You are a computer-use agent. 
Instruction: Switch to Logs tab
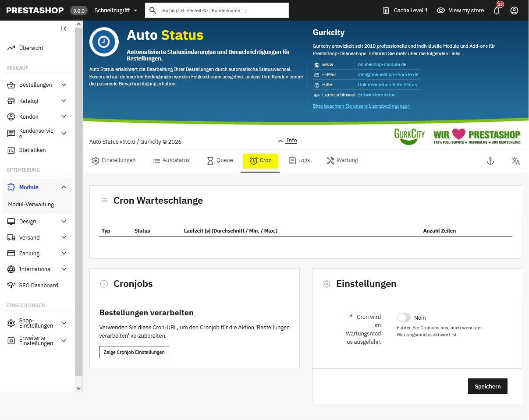(x=299, y=161)
